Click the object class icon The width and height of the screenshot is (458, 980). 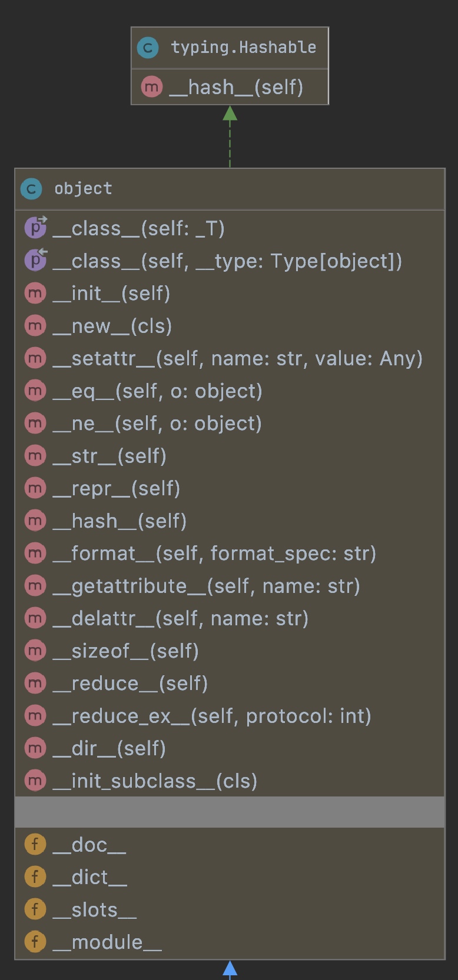click(31, 189)
